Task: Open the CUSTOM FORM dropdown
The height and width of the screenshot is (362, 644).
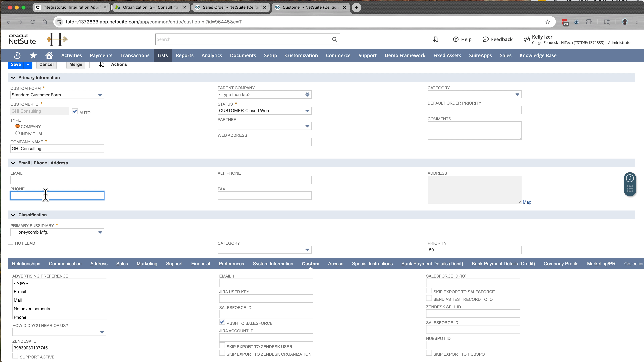Action: tap(100, 95)
